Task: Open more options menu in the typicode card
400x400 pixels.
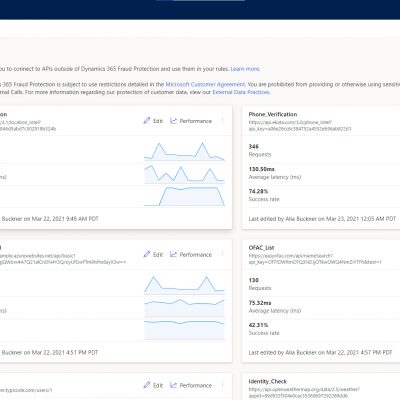Action: pos(222,384)
